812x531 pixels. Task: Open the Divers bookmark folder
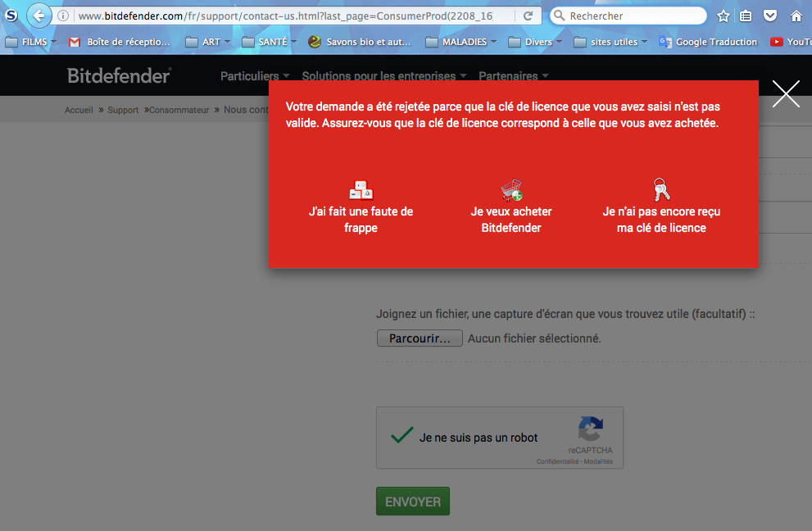[535, 42]
